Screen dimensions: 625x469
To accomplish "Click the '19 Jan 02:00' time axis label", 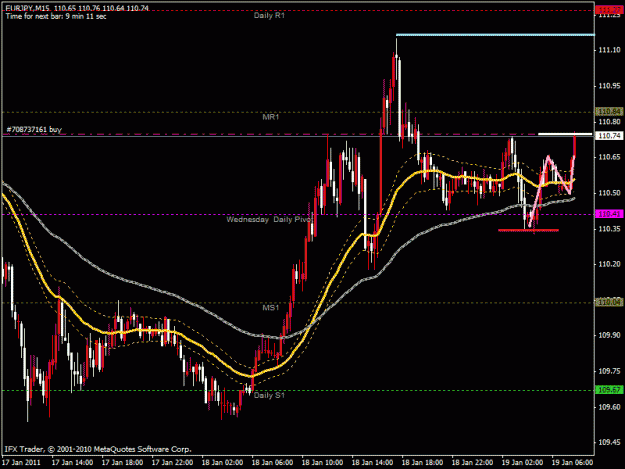I will (x=522, y=463).
